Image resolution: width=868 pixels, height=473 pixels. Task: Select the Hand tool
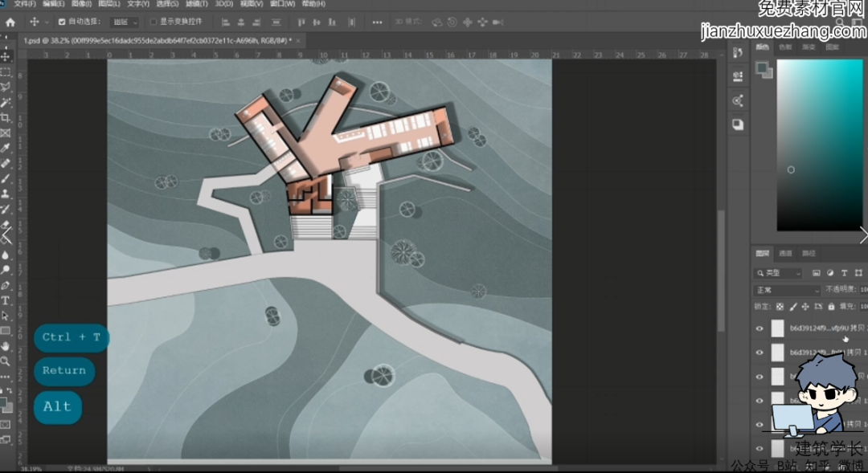pyautogui.click(x=6, y=346)
